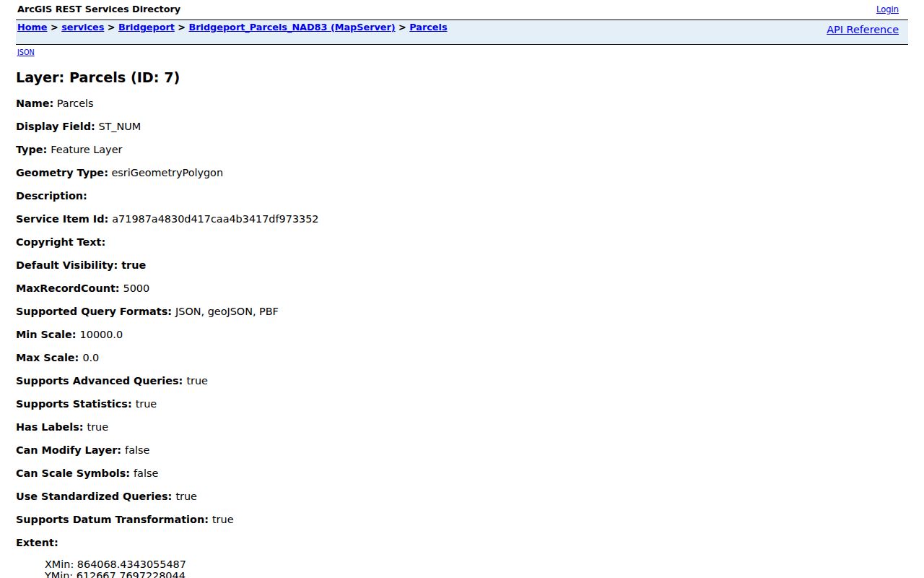Click the 'Has Labels: true' line
924x578 pixels.
62,427
